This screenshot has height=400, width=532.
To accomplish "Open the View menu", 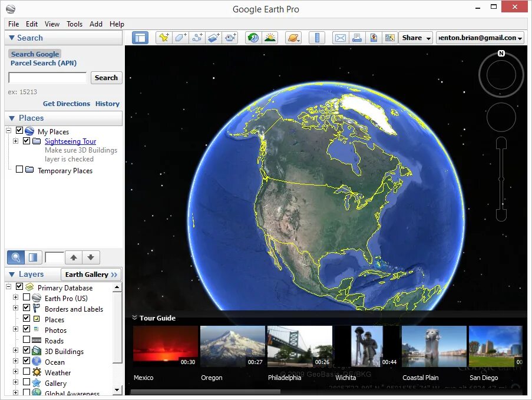I will [52, 24].
